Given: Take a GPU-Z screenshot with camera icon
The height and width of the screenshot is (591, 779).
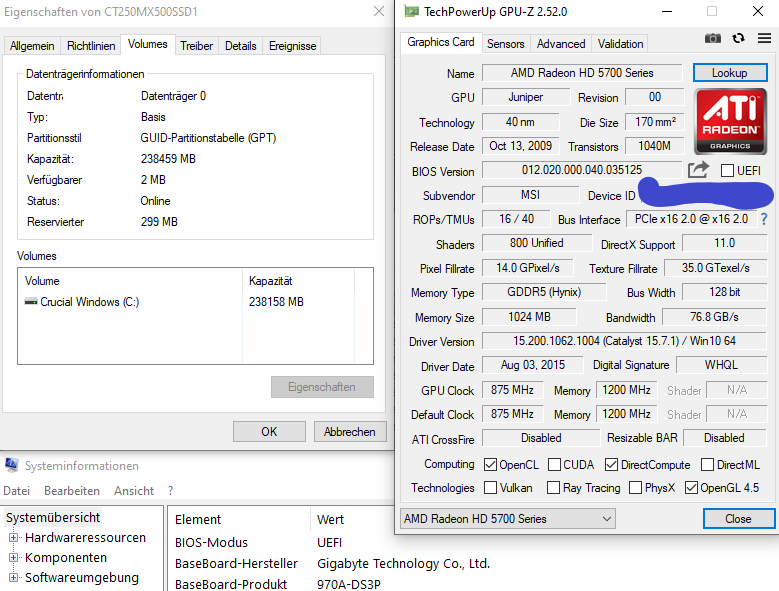Looking at the screenshot, I should (712, 38).
